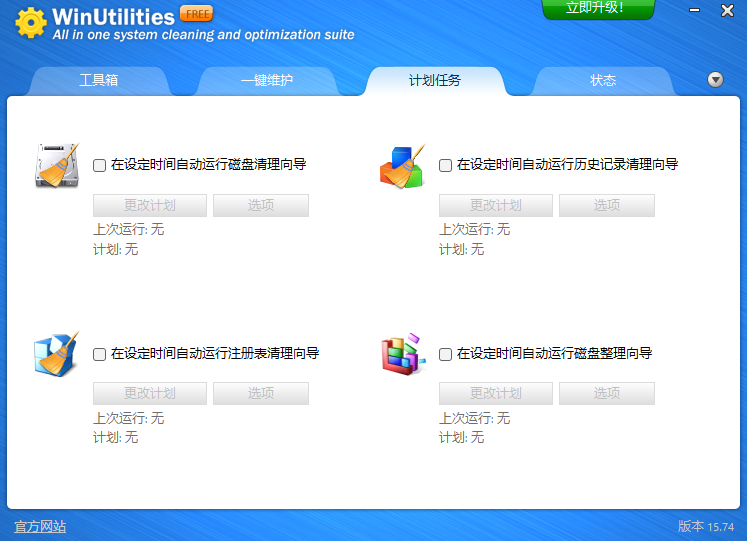
Task: Click the WinUtilities gear logo
Action: click(30, 24)
